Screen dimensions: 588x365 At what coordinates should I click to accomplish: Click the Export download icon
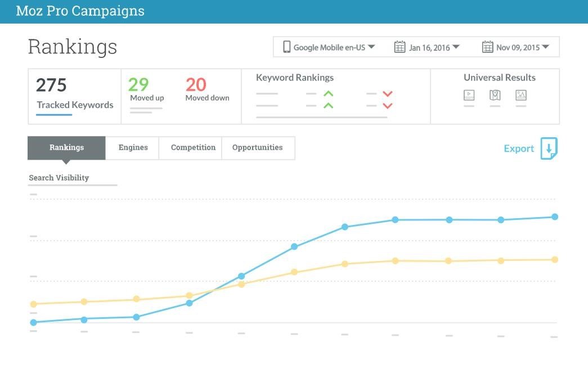coord(549,148)
